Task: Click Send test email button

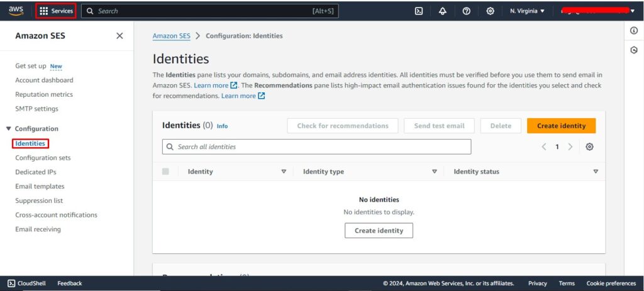Action: (x=439, y=126)
